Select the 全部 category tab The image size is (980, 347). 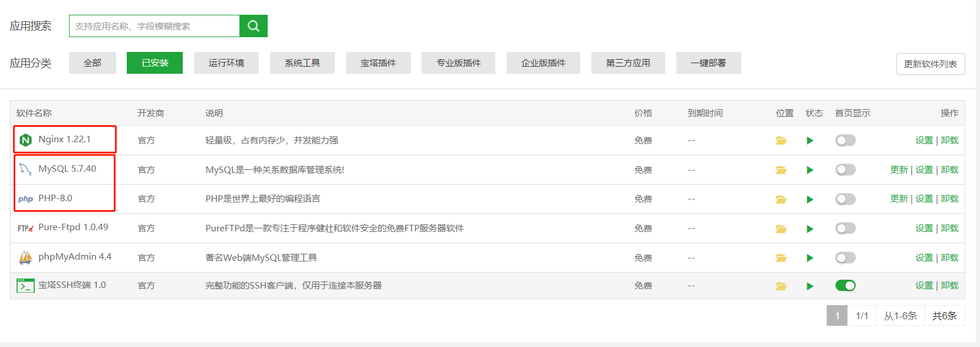pyautogui.click(x=93, y=63)
